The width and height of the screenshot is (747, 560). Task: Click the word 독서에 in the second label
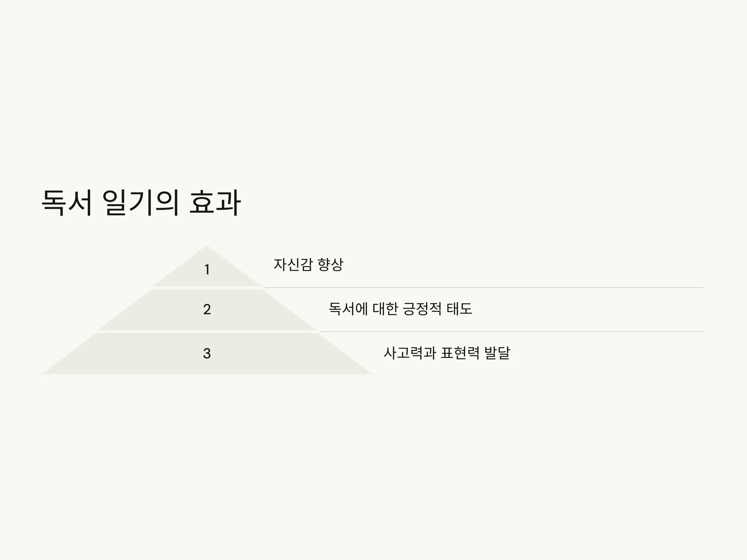[348, 309]
